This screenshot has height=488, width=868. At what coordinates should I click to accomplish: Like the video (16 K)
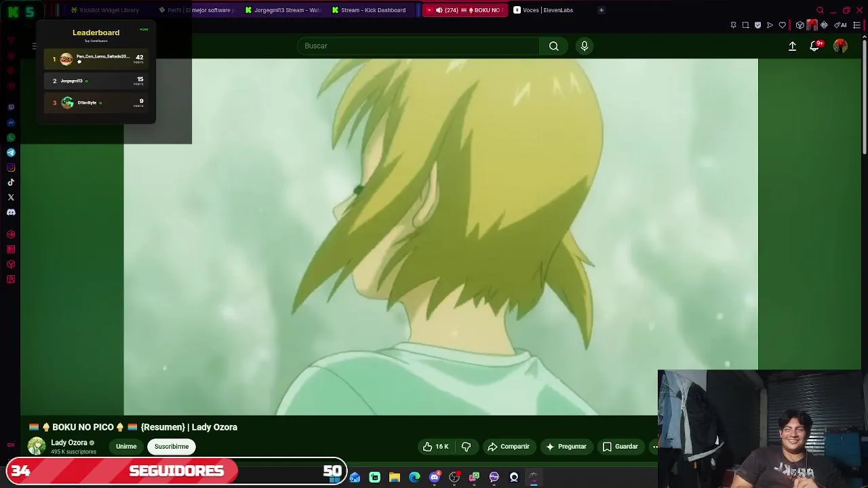pos(435,447)
